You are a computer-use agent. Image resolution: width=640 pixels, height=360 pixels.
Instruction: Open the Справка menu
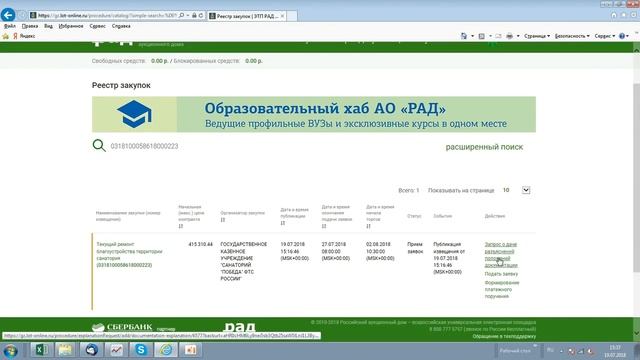click(x=121, y=26)
